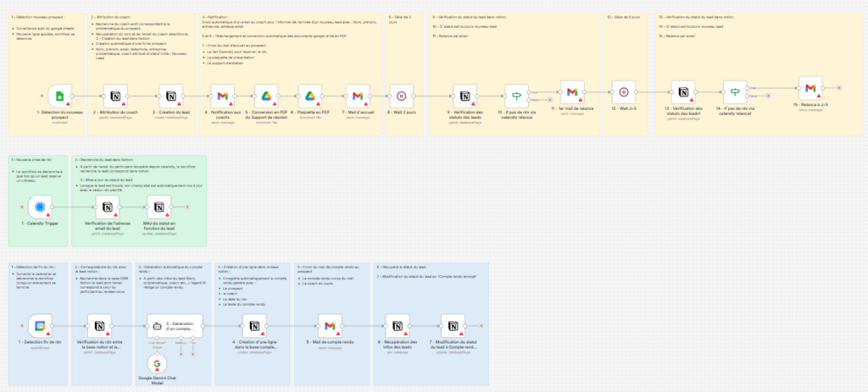Select the '5 - Mail de compte rendu' node
The height and width of the screenshot is (392, 868).
pyautogui.click(x=326, y=326)
